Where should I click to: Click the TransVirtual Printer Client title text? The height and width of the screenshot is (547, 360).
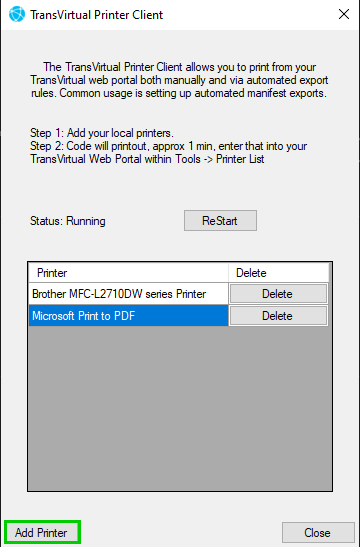pyautogui.click(x=97, y=15)
